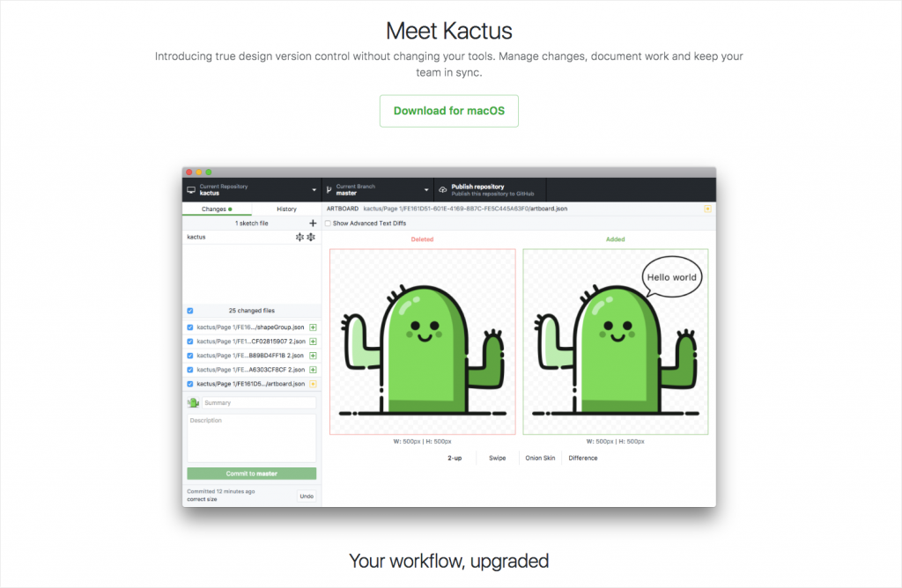
Task: Click the plus icon beside 1 sketch file
Action: point(313,223)
